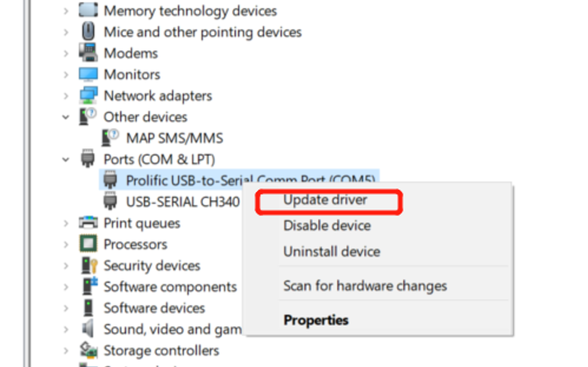588x367 pixels.
Task: Select Uninstall device menu entry
Action: (x=332, y=252)
